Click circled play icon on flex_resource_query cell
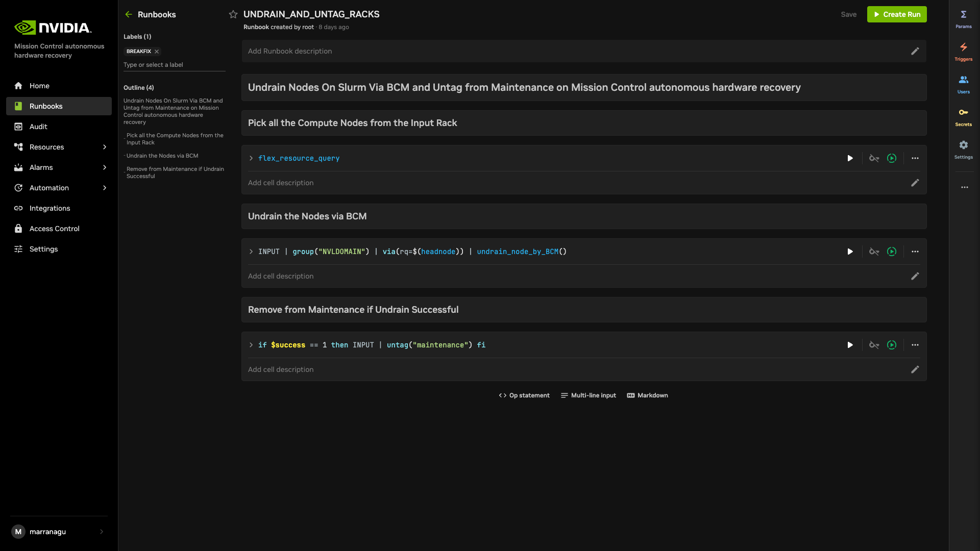Viewport: 980px width, 551px height. (x=892, y=158)
